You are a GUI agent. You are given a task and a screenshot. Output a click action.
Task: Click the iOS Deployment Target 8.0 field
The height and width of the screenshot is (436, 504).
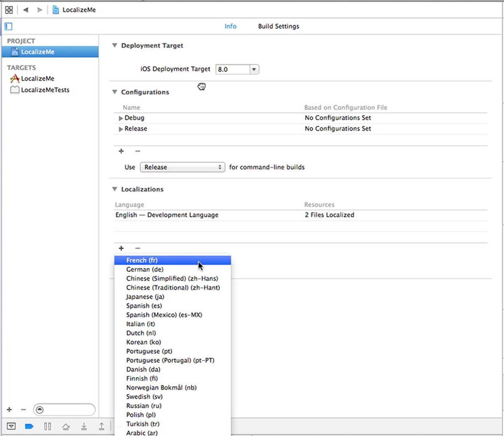(x=233, y=69)
